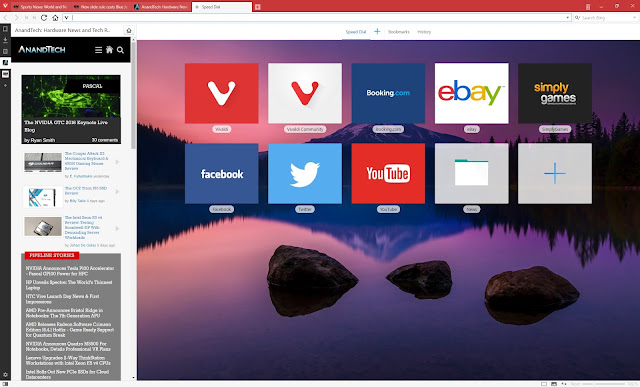This screenshot has width=640, height=387.
Task: Go forward with the forward arrow
Action: click(16, 18)
